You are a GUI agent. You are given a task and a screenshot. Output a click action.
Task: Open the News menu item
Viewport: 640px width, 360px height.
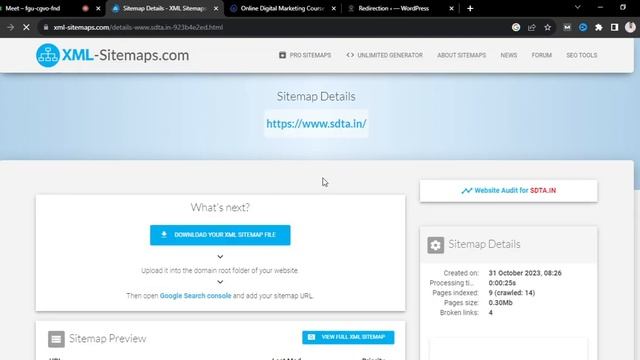509,55
